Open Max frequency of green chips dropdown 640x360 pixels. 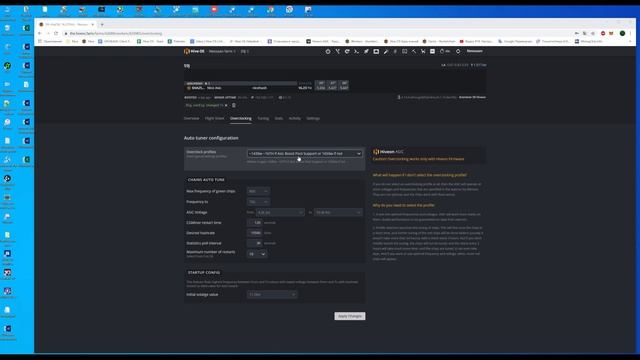coord(258,191)
